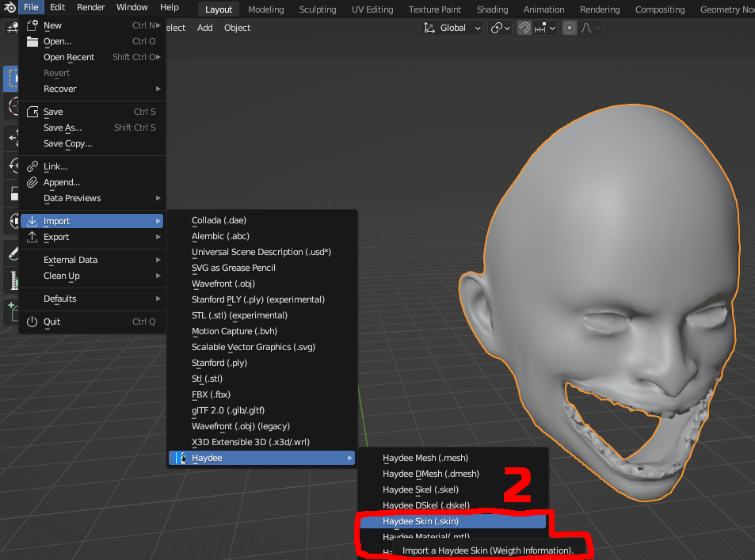Expand the Export submenu
The image size is (755, 560).
[92, 237]
